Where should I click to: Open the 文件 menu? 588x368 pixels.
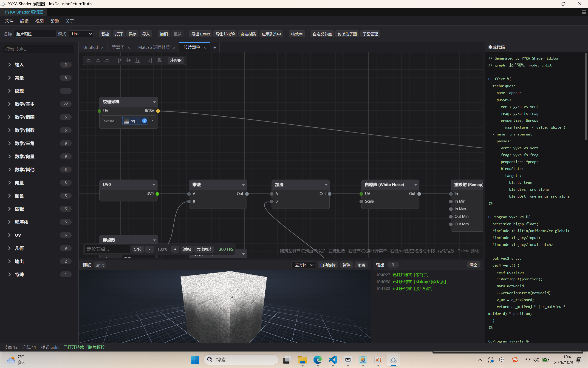click(9, 21)
